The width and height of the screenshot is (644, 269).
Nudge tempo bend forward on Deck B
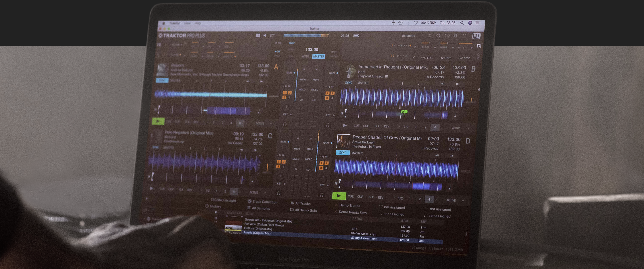(458, 84)
